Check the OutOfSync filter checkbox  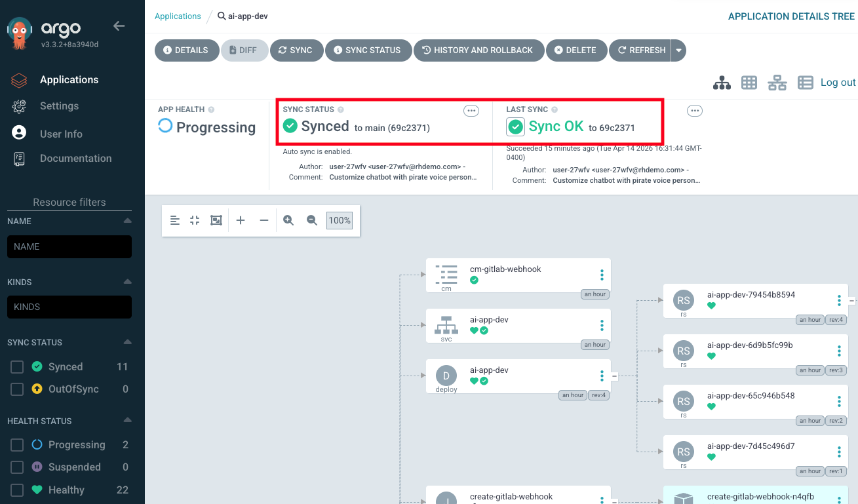pos(17,389)
